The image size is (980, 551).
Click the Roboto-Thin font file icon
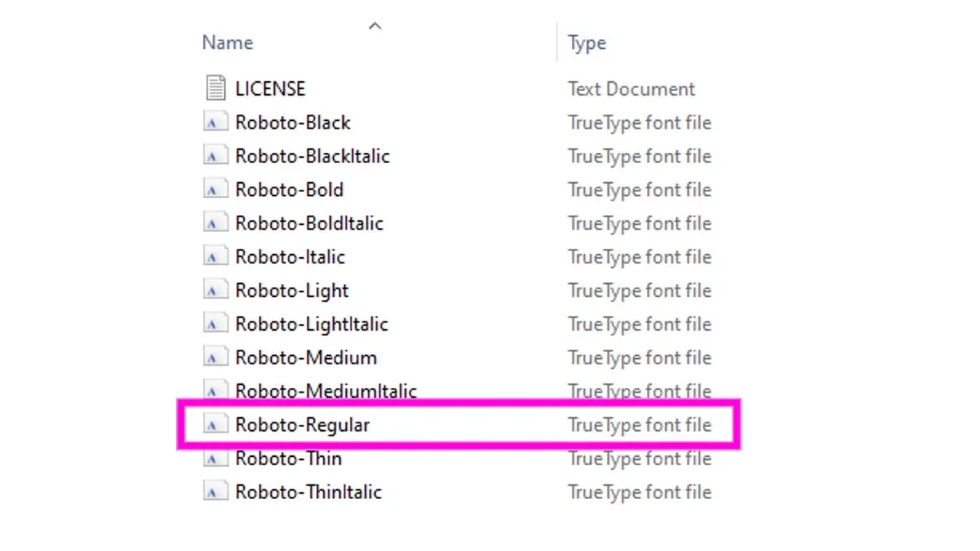[x=216, y=458]
